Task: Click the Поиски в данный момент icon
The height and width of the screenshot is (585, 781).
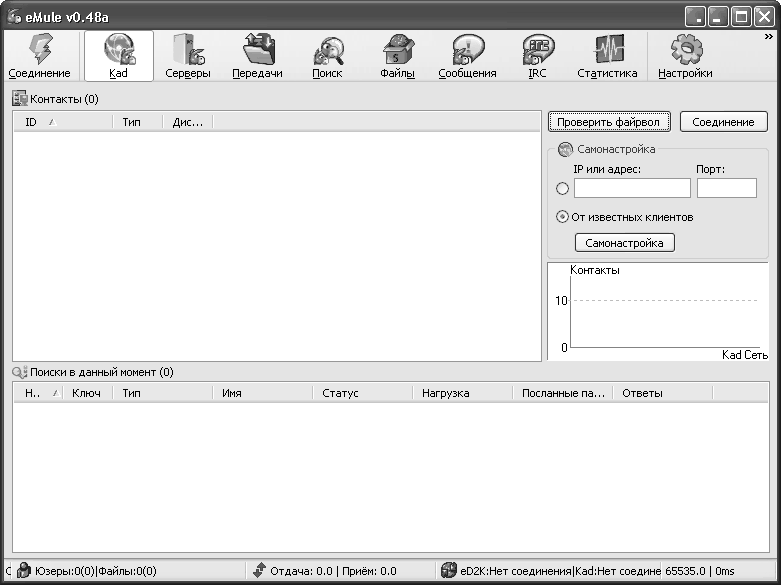Action: [x=20, y=372]
